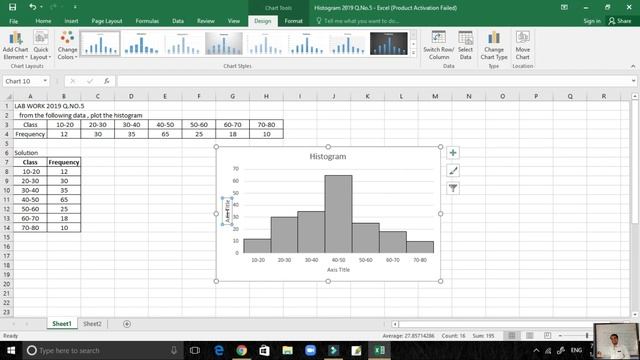Screen dimensions: 640x360
Task: Add a new sheet
Action: coord(127,324)
